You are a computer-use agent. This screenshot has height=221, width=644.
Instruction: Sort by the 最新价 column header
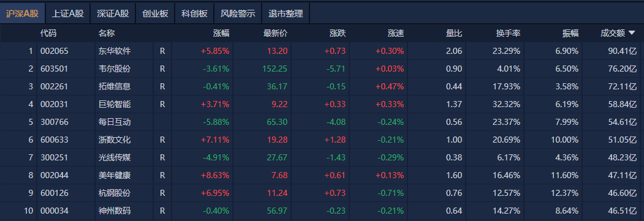(275, 33)
